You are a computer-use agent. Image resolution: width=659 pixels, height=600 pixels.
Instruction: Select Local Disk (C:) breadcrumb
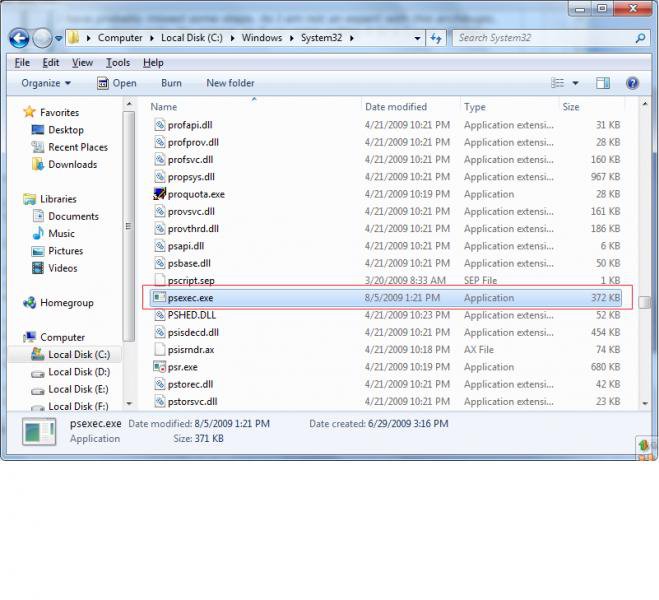tap(192, 38)
